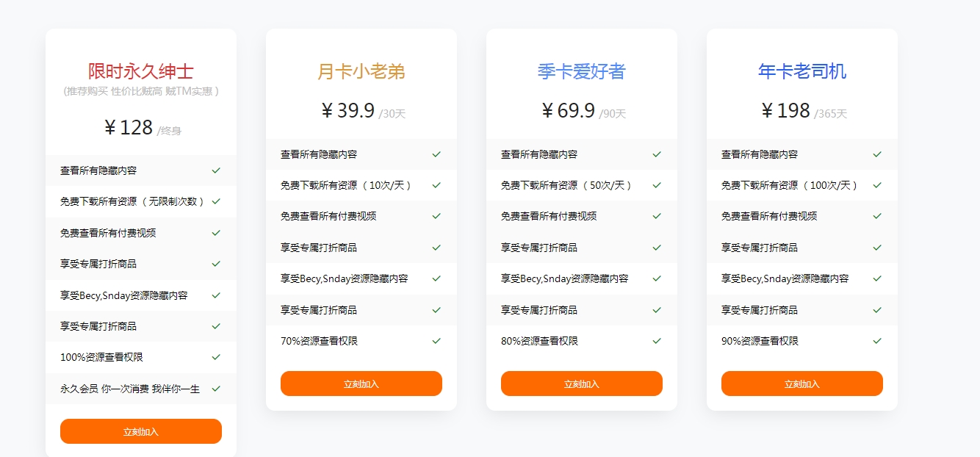Click the checkmark next to 永久会员 你一次消费 我伴你一生
The height and width of the screenshot is (457, 980).
point(216,389)
